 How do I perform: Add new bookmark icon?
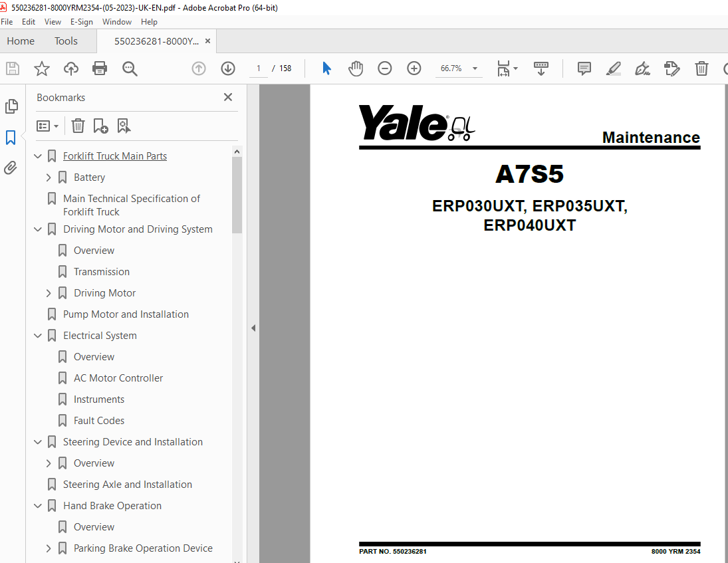(101, 126)
